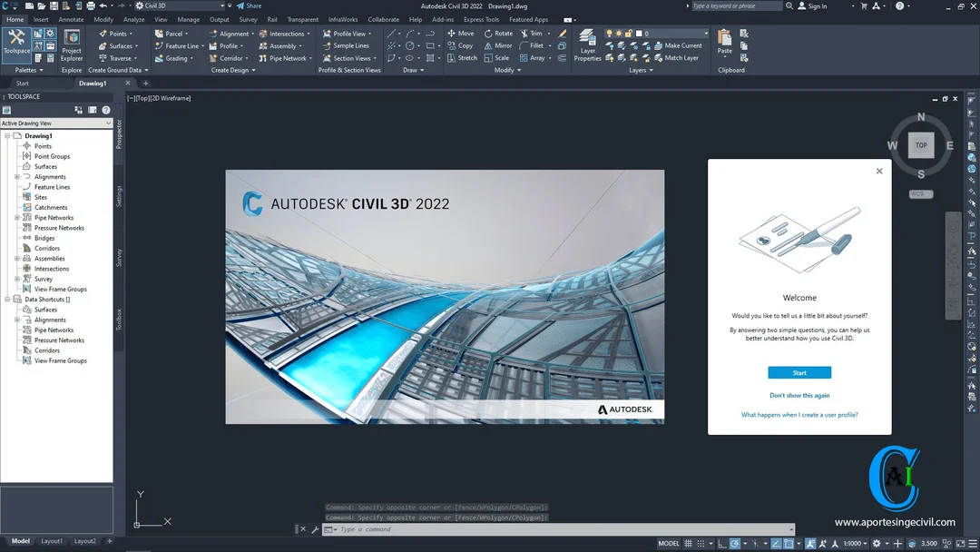Open Layer Properties manager

pyautogui.click(x=587, y=45)
